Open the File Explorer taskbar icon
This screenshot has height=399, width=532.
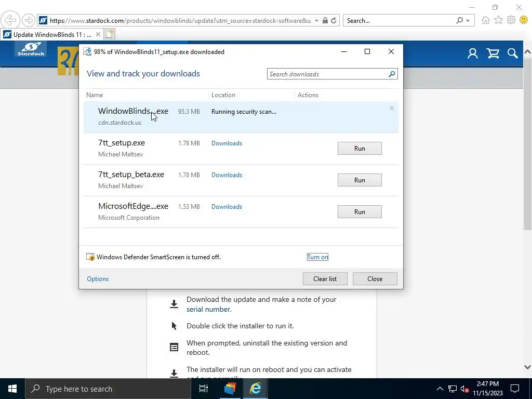pyautogui.click(x=230, y=389)
